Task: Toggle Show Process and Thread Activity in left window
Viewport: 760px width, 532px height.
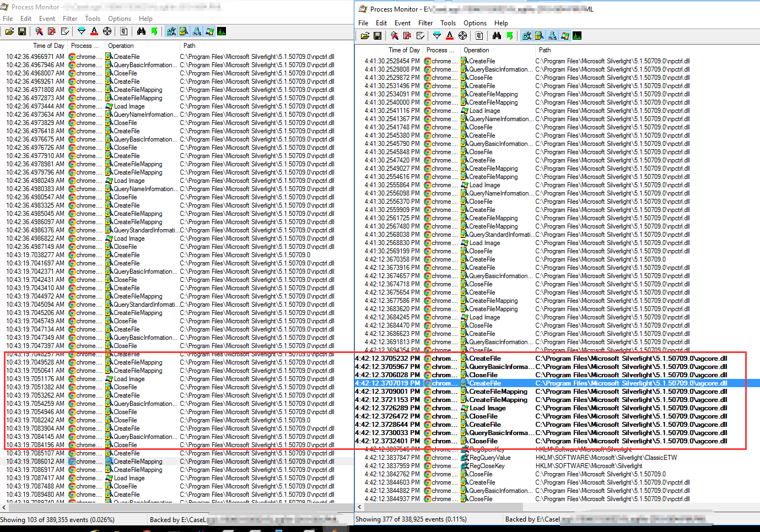Action: coord(209,31)
